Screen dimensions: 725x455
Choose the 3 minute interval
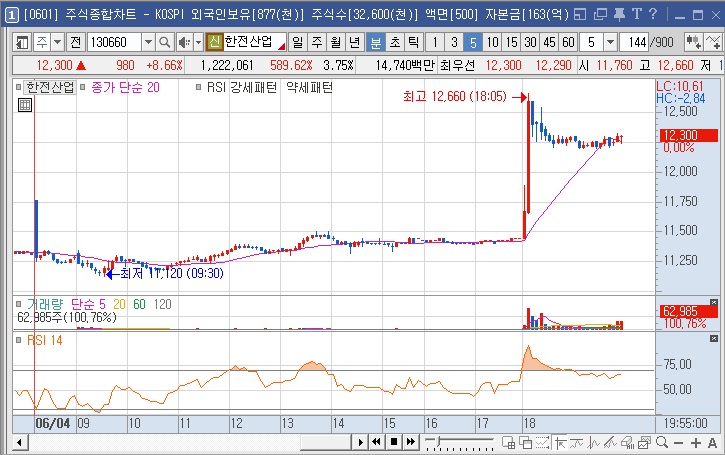coord(454,43)
